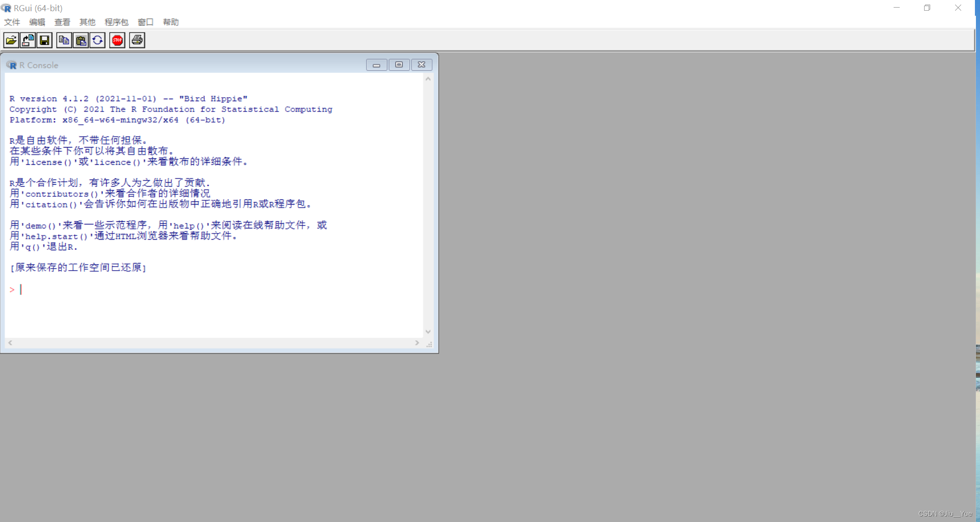Click the console scroll up arrow
The height and width of the screenshot is (522, 980).
coord(428,79)
